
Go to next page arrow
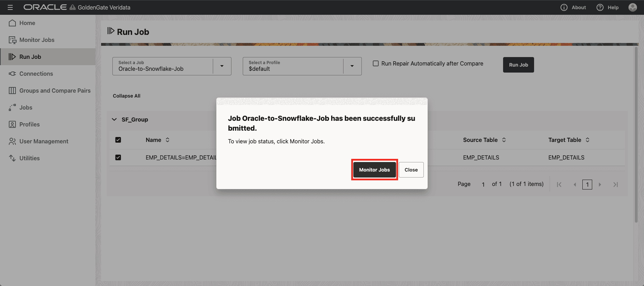click(600, 185)
